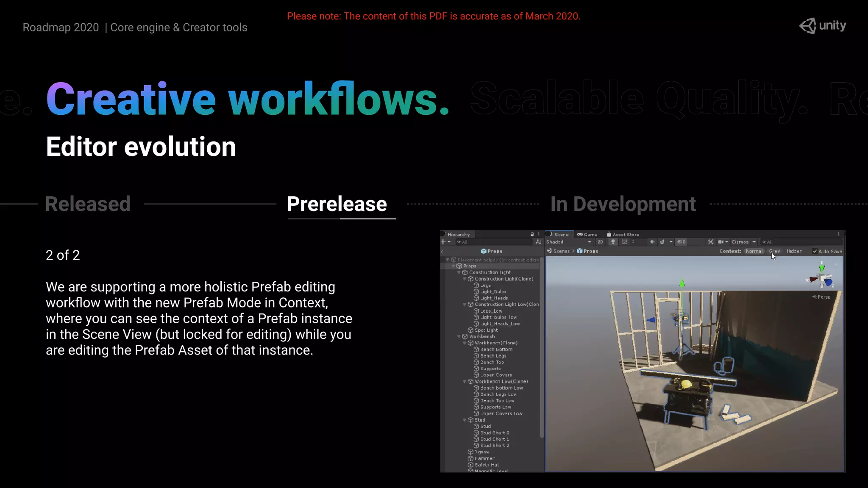
Task: Toggle hidden objects visibility counter
Action: [x=681, y=242]
